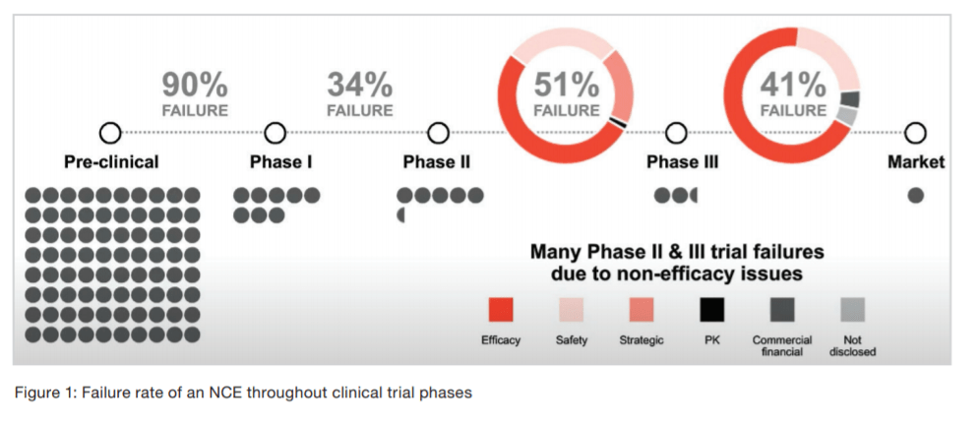Click the black PK legend swatch

pos(711,311)
